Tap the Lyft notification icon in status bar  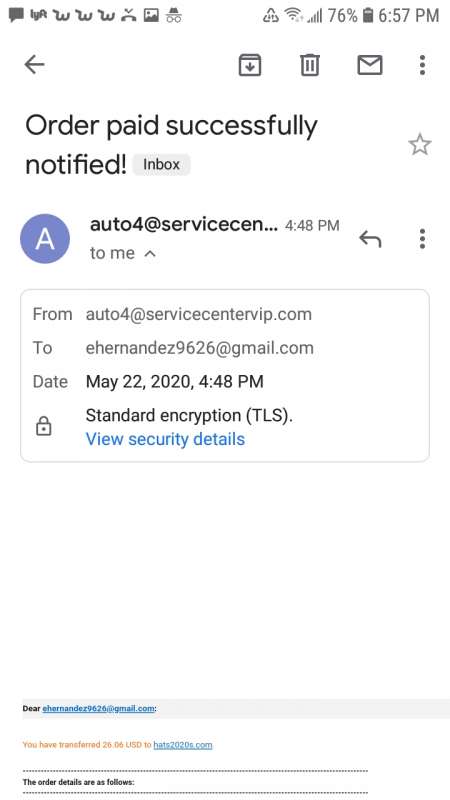pos(39,15)
